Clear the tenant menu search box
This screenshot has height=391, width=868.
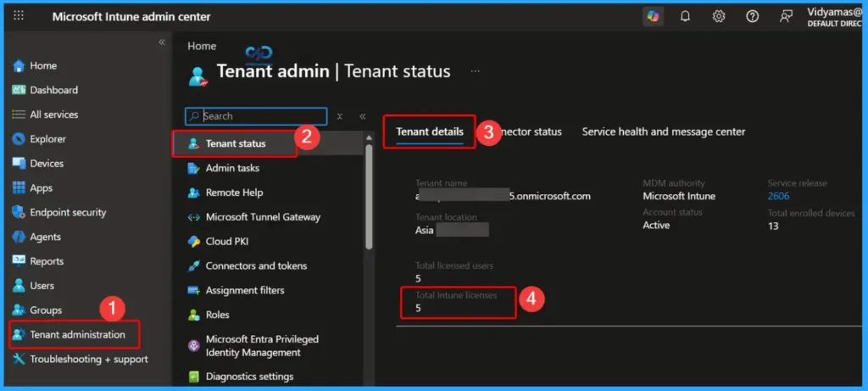pyautogui.click(x=340, y=116)
